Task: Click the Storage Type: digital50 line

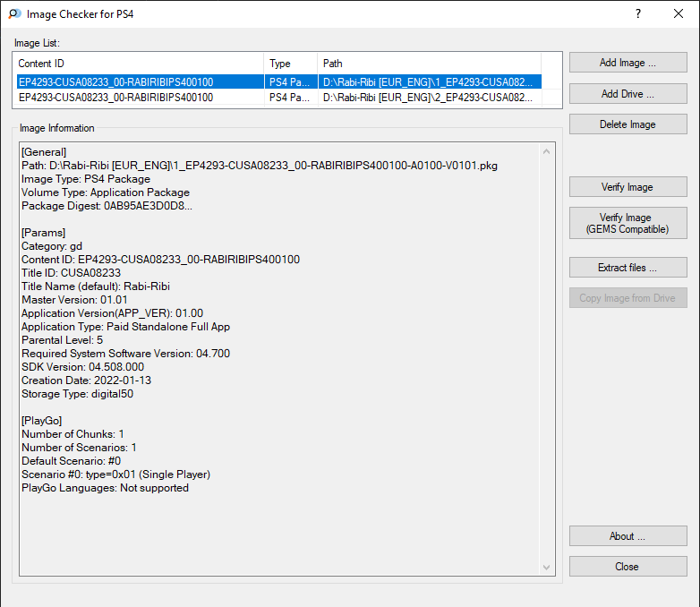Action: point(77,394)
